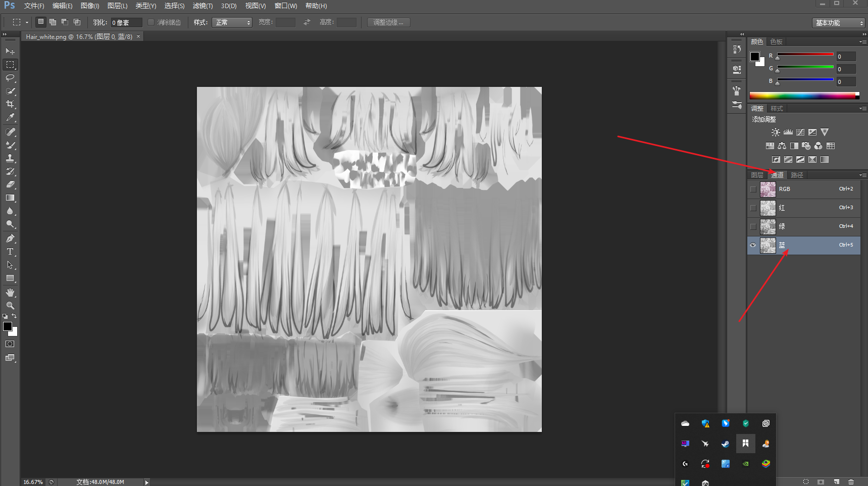
Task: Click the foreground color swatch in Color panel
Action: [x=755, y=57]
